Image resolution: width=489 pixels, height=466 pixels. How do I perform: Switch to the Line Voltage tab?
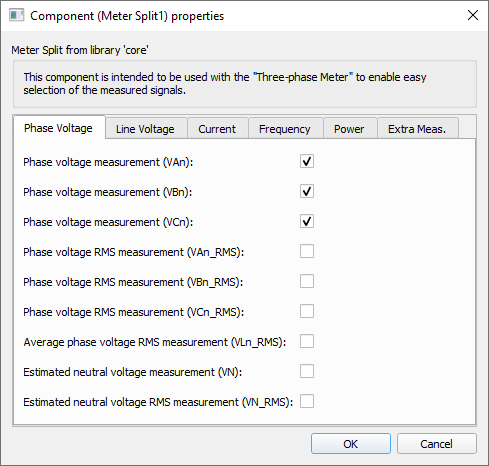click(x=145, y=129)
